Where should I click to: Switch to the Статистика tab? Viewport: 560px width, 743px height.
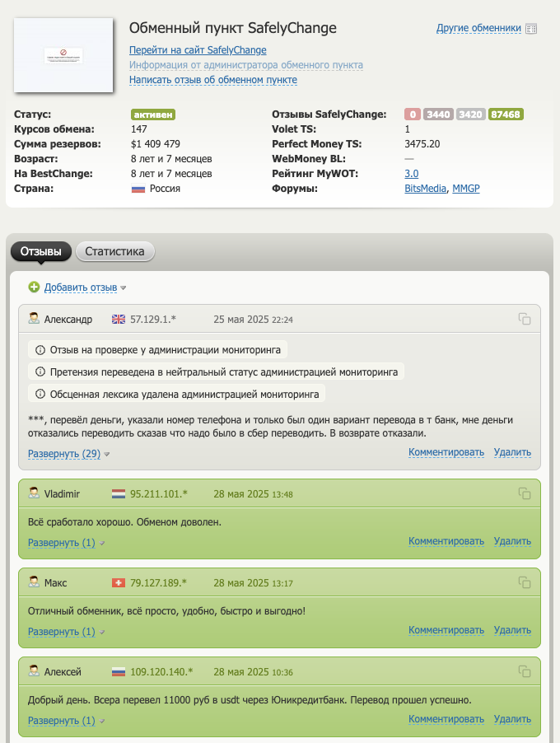tap(114, 251)
